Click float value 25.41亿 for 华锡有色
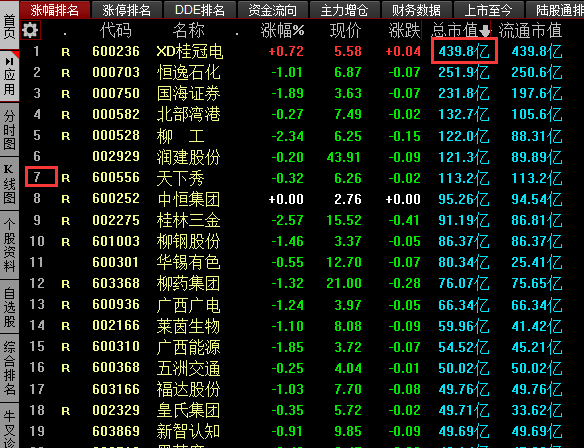This screenshot has height=448, width=584. click(x=537, y=262)
